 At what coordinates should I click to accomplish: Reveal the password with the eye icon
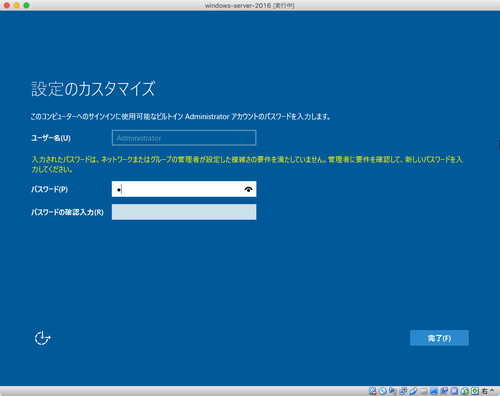coord(248,189)
